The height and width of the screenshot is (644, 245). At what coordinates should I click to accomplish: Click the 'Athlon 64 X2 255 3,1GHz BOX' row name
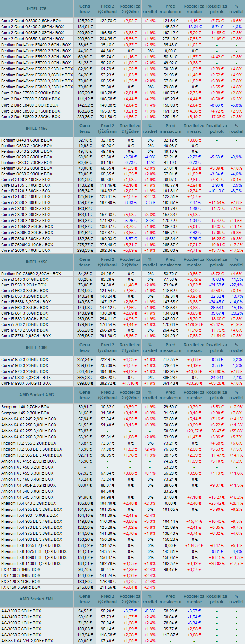(x=29, y=431)
